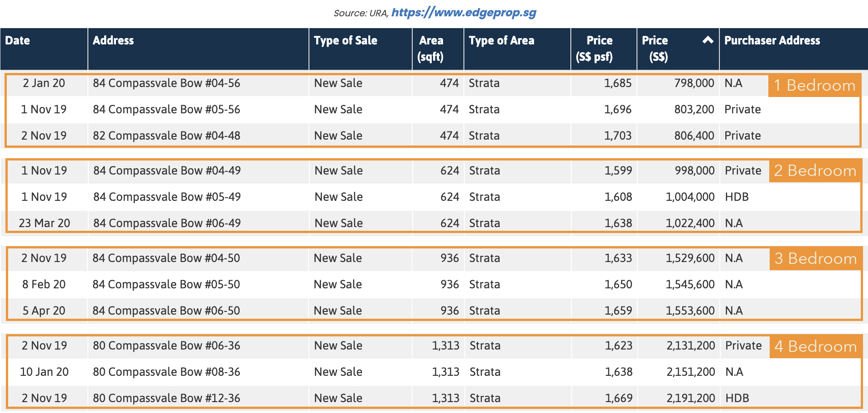Click address 84 Compassvale Bow #05-50
868x413 pixels.
tap(166, 285)
